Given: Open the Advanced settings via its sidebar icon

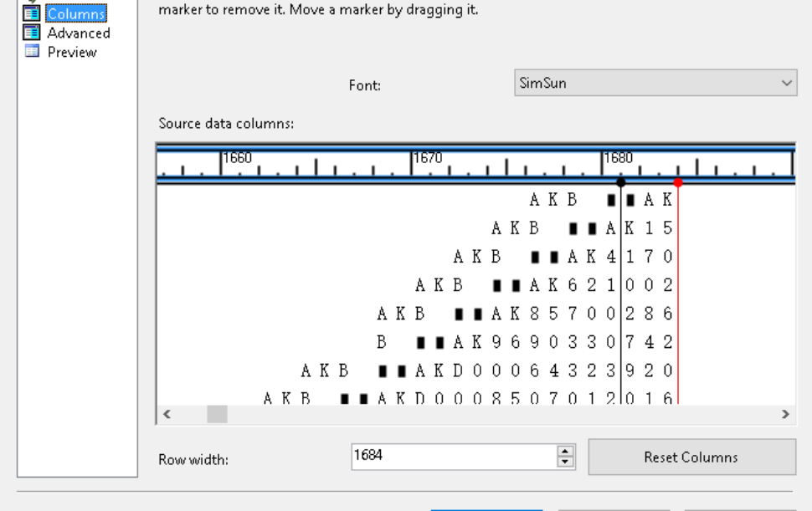Looking at the screenshot, I should click(30, 33).
